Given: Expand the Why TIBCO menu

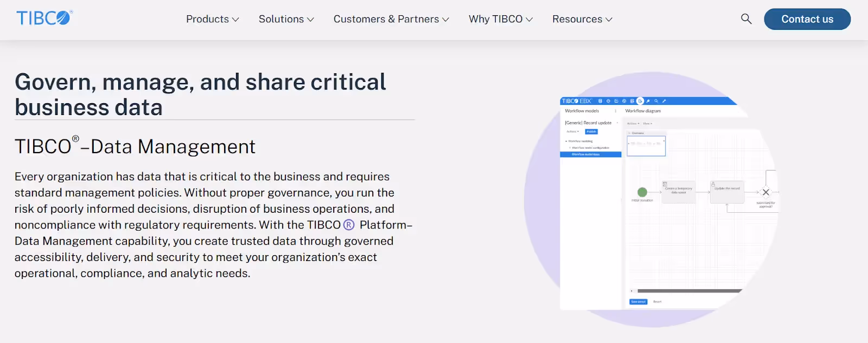Looking at the screenshot, I should pyautogui.click(x=501, y=19).
